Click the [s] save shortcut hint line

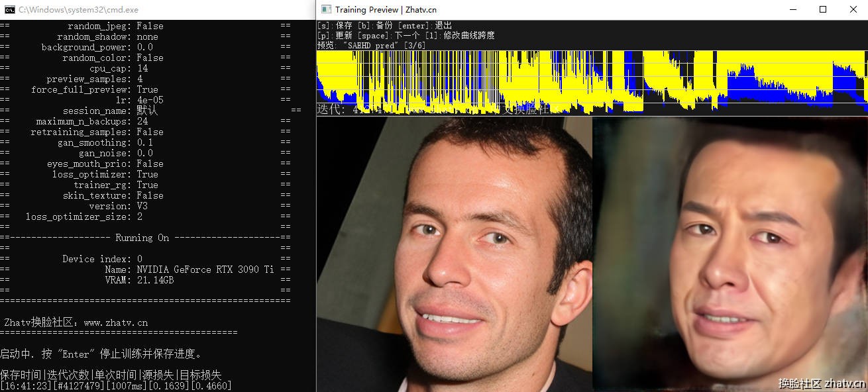384,26
